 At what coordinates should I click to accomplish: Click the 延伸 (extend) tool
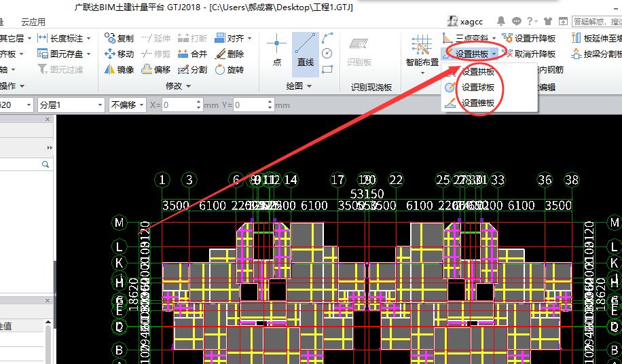156,39
